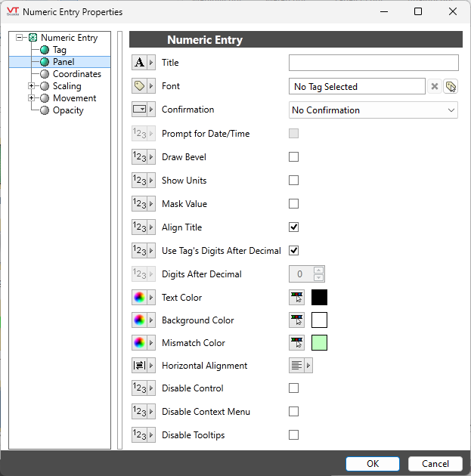Click into the Title text field

pos(373,63)
